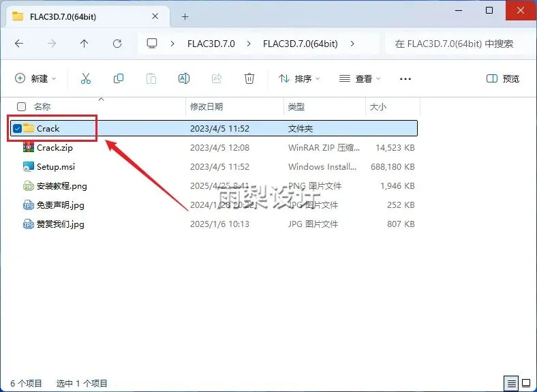Viewport: 537px width, 392px height.
Task: Click the 6 个项目 status text
Action: (x=26, y=383)
